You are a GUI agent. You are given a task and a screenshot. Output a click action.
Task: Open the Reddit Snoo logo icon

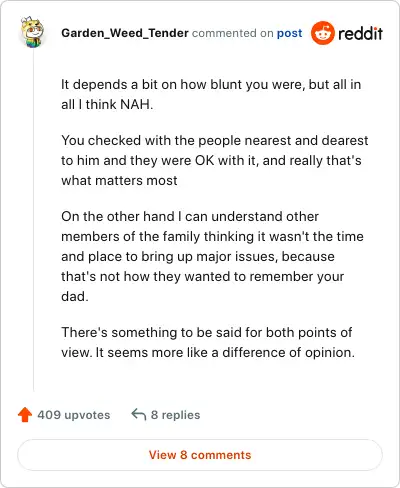[x=323, y=33]
